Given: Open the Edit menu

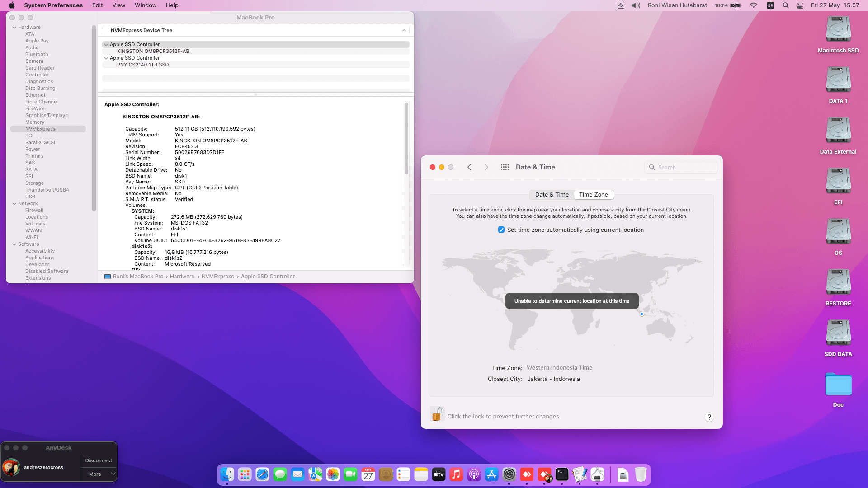Looking at the screenshot, I should pyautogui.click(x=97, y=5).
